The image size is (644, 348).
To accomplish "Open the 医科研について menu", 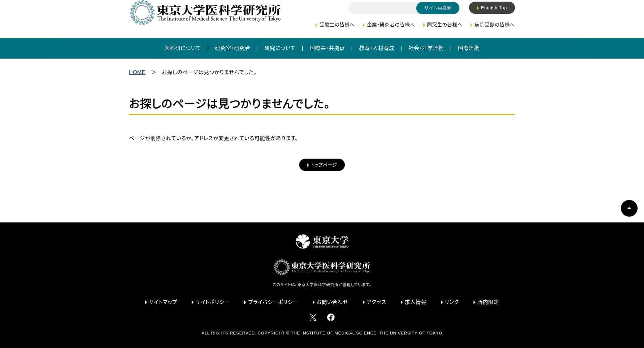I will pyautogui.click(x=183, y=48).
